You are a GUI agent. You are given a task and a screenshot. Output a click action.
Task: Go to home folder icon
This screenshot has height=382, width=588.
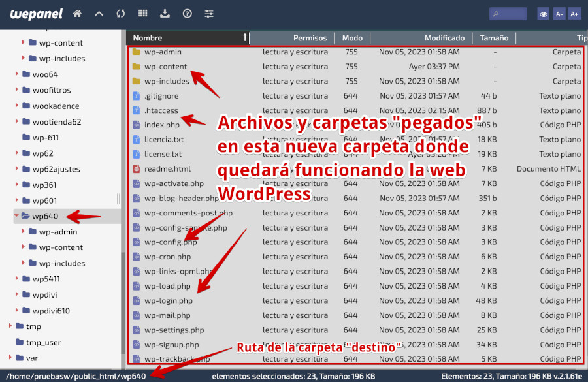pyautogui.click(x=77, y=14)
